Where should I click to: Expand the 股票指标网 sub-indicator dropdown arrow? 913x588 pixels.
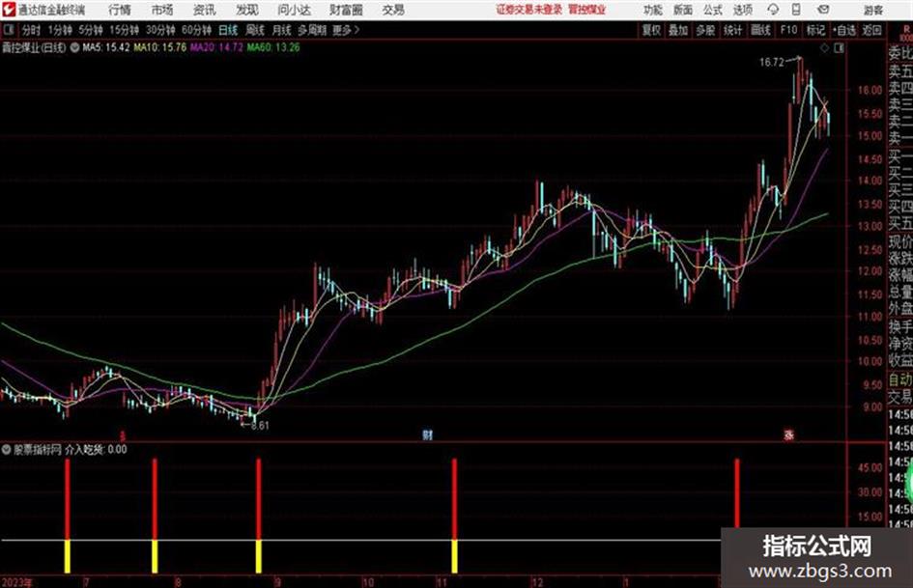point(7,449)
